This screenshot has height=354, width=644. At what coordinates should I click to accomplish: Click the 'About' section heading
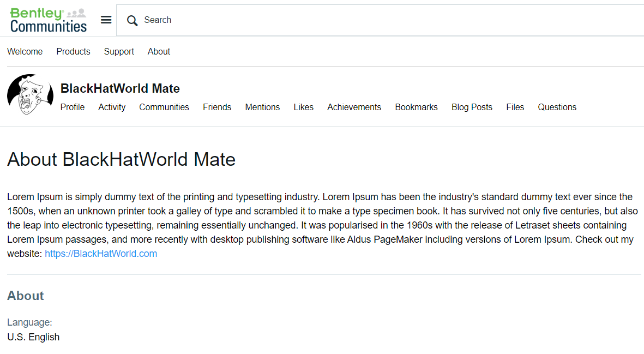(26, 296)
